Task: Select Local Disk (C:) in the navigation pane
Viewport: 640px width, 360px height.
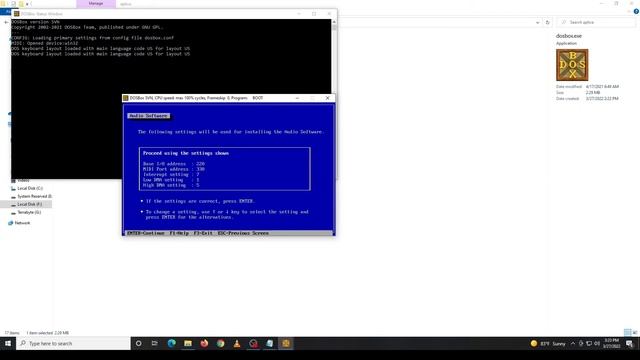Action: pos(30,188)
